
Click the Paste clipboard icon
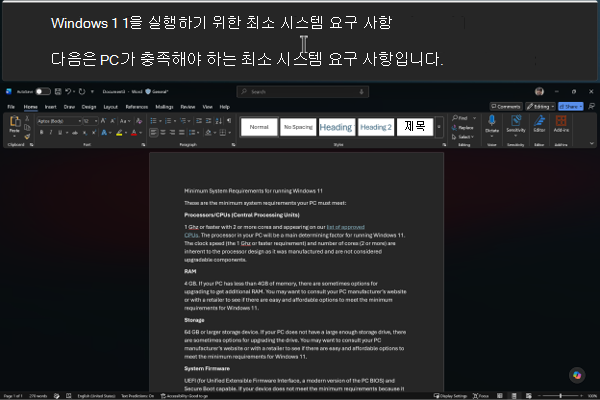tap(15, 121)
